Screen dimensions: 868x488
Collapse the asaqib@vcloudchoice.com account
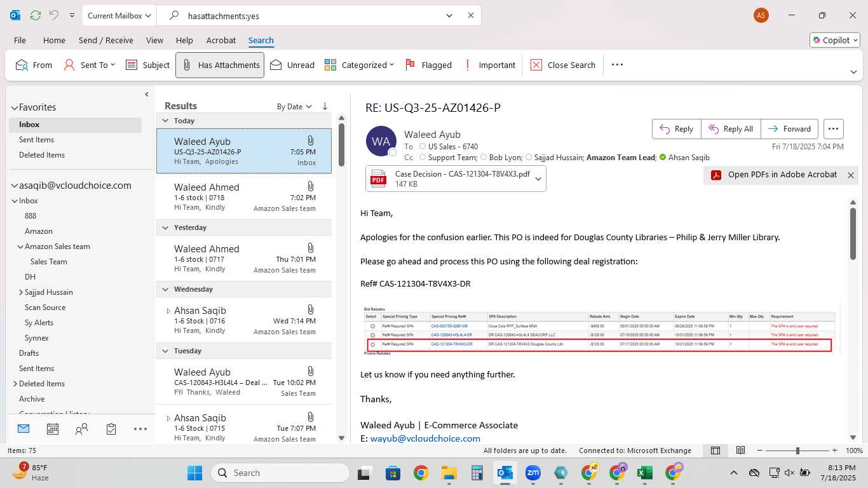(x=14, y=186)
